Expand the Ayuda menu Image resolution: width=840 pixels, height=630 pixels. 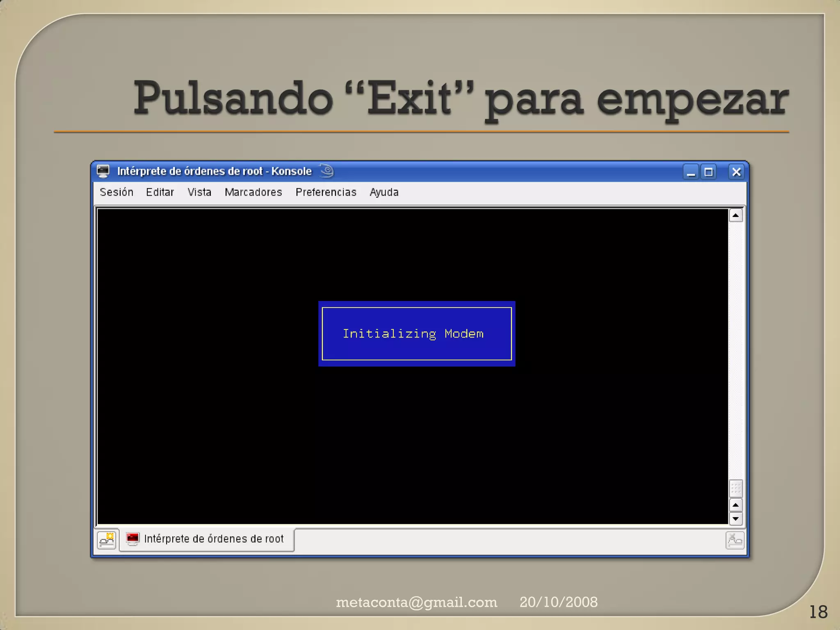coord(384,192)
